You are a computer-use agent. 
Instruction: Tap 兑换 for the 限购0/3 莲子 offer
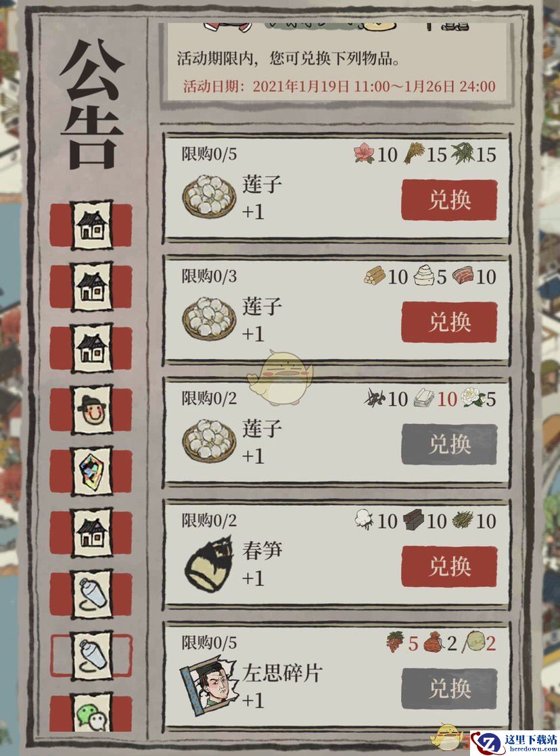(x=449, y=322)
